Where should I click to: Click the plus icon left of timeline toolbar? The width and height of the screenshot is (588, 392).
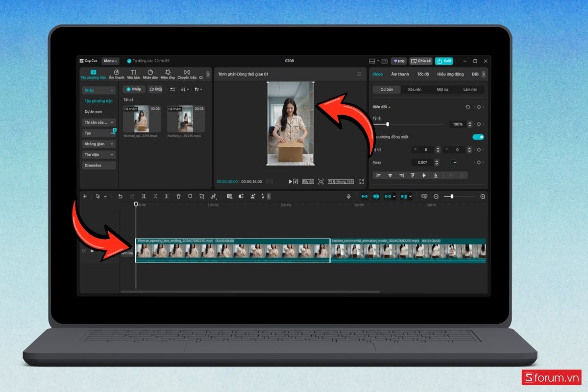point(85,196)
